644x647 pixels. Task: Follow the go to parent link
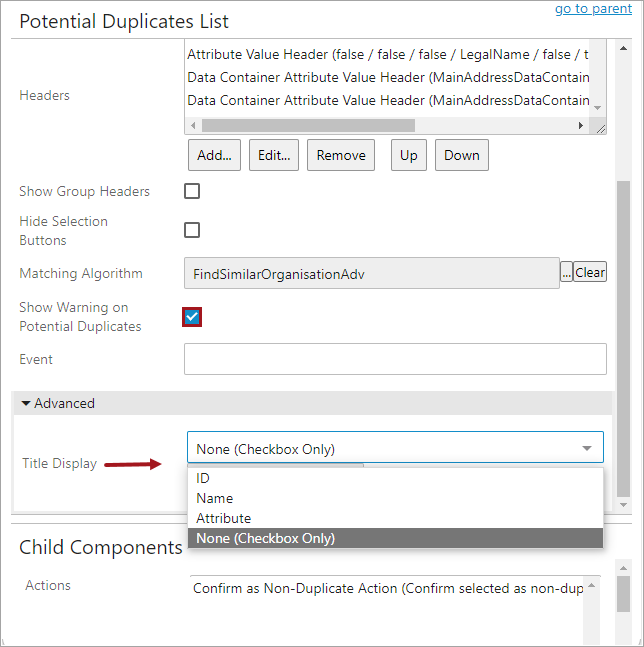click(594, 9)
